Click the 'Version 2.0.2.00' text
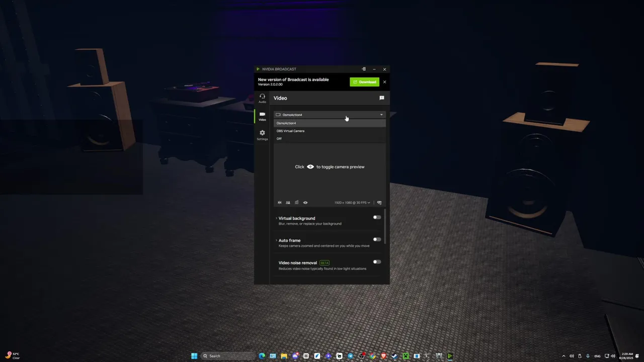The width and height of the screenshot is (644, 362). (x=270, y=84)
